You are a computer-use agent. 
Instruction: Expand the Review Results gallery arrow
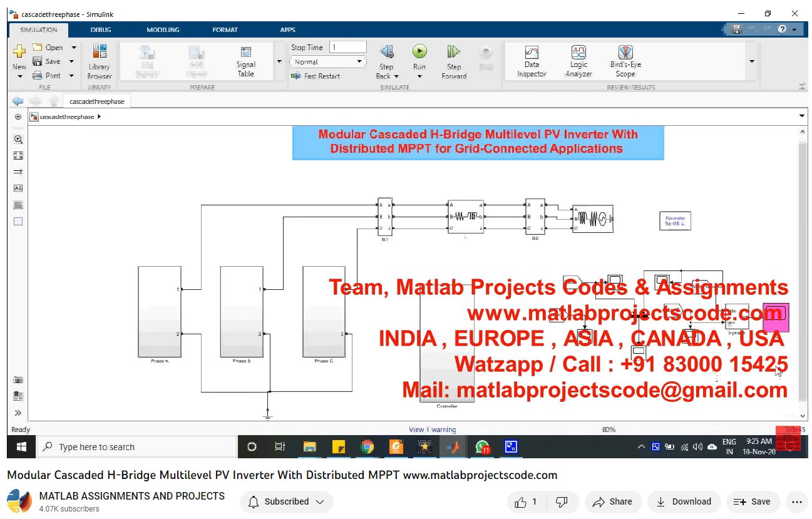(752, 61)
